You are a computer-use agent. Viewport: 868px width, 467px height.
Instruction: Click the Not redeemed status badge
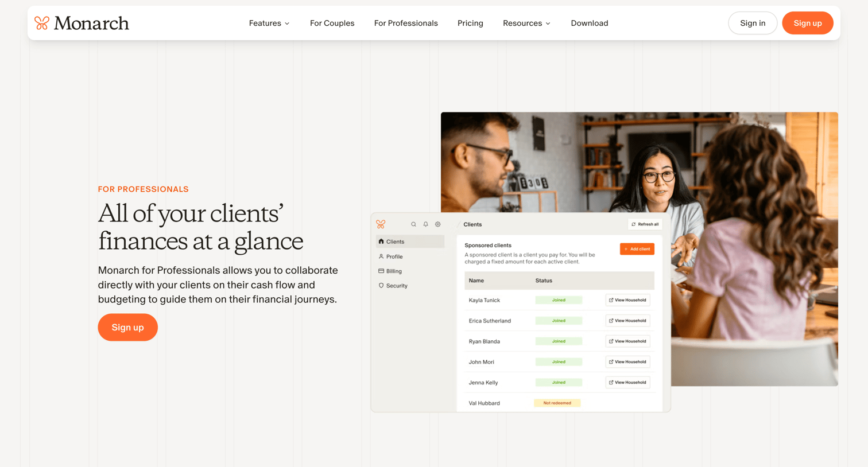557,403
